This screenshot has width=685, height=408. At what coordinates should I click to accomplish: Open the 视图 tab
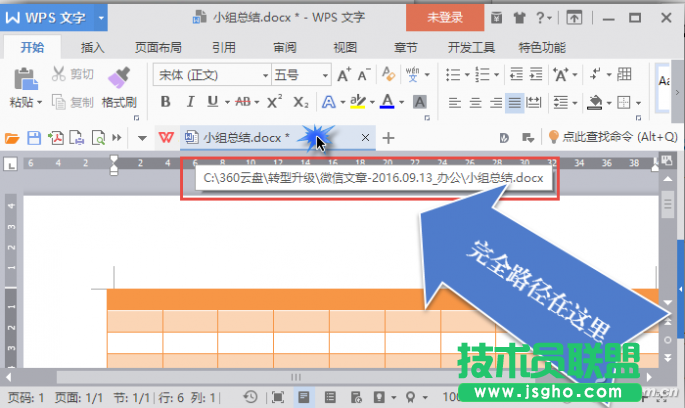pyautogui.click(x=345, y=47)
